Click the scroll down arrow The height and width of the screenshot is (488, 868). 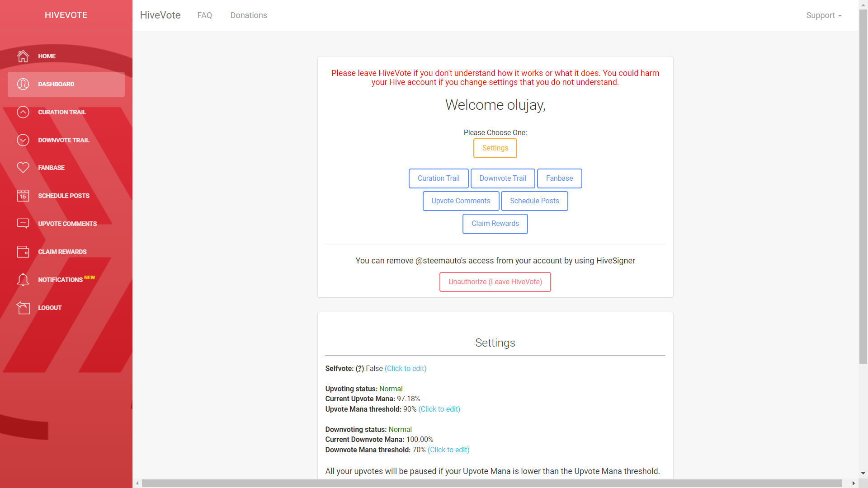coord(863,474)
